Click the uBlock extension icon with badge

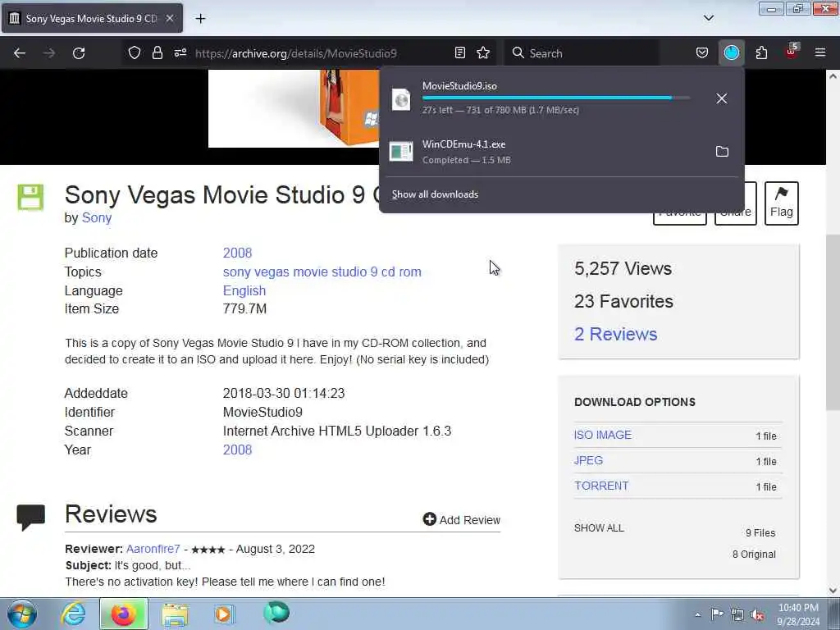click(792, 52)
